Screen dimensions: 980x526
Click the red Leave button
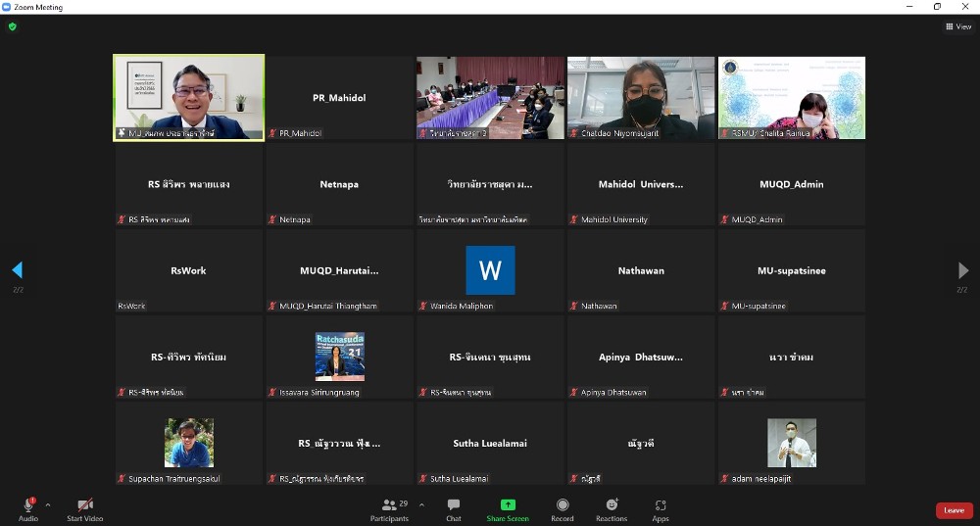(954, 510)
